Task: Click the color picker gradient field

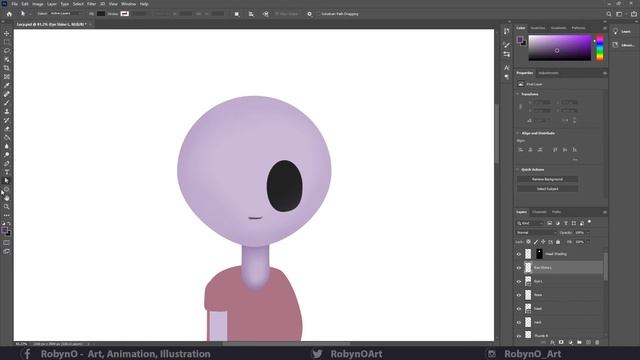Action: (x=560, y=48)
